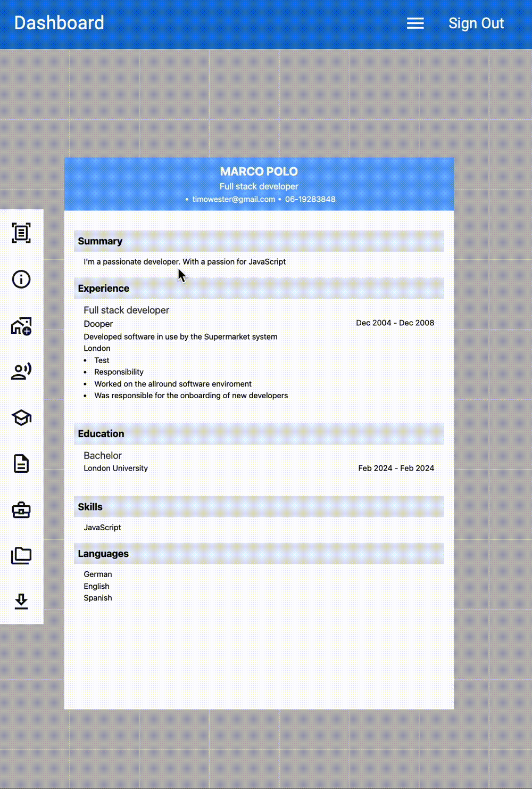532x789 pixels.
Task: Click the Sign Out button
Action: 476,23
